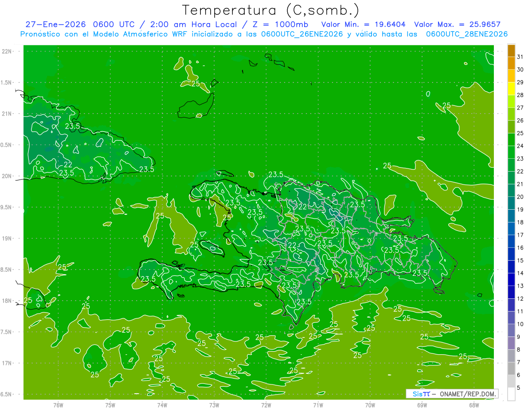The height and width of the screenshot is (411, 532).
Task: Click the legend label "13"
Action: (x=520, y=286)
